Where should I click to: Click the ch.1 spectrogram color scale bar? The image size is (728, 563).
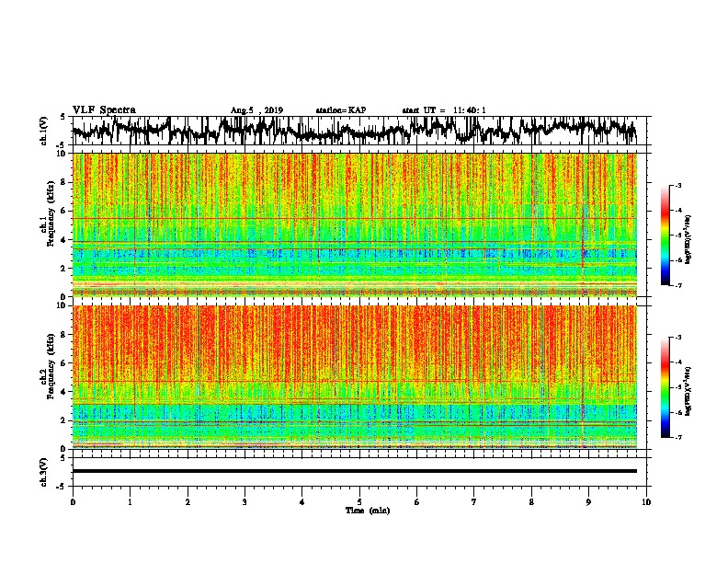pyautogui.click(x=665, y=236)
